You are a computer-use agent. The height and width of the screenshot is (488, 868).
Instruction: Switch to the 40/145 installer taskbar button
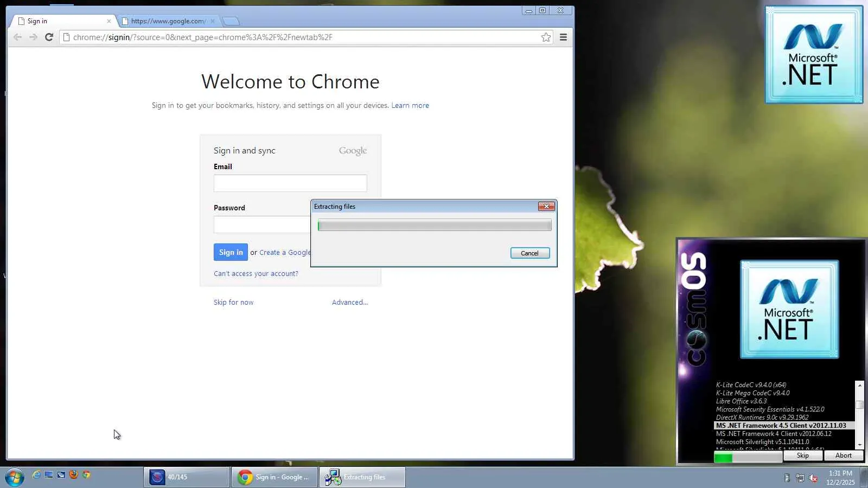187,477
